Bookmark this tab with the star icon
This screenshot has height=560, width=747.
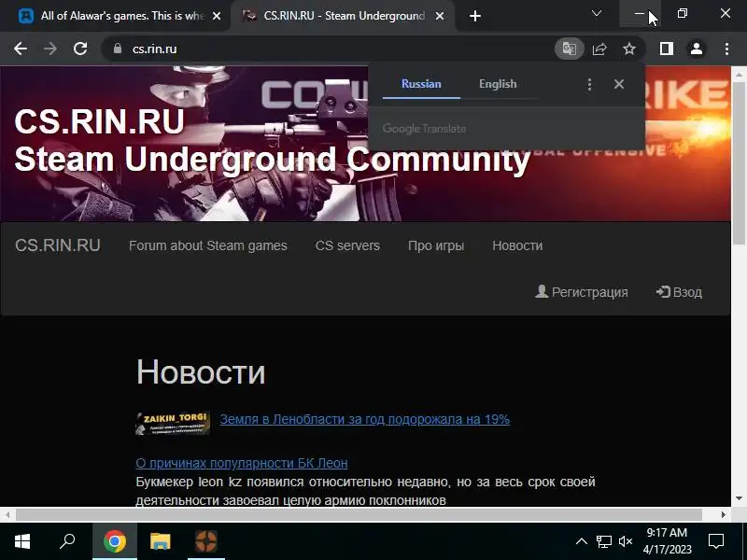pos(629,49)
